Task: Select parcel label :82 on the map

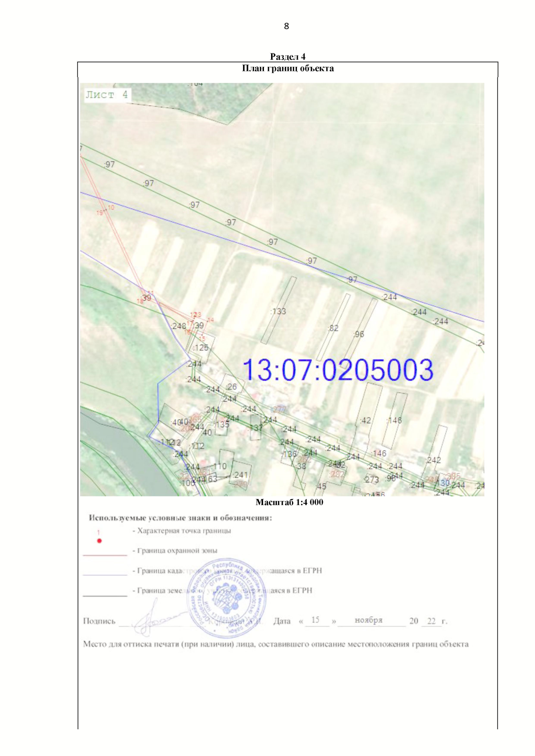Action: tap(333, 328)
